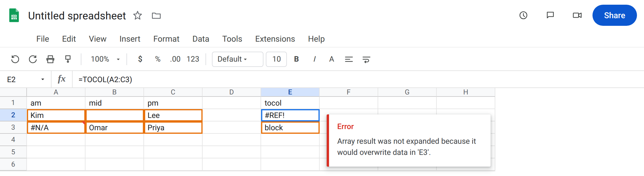Format selection as percent
The image size is (644, 176).
(x=158, y=59)
